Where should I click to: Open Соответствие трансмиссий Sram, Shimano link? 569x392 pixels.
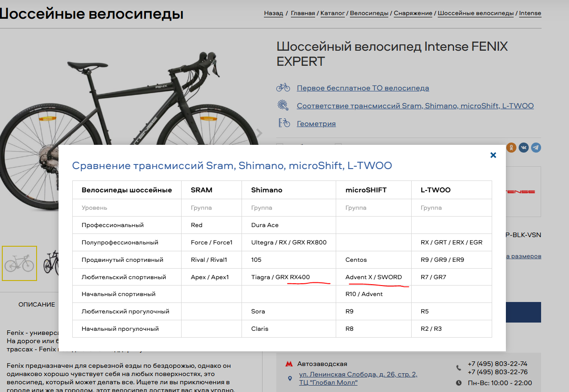click(x=415, y=106)
